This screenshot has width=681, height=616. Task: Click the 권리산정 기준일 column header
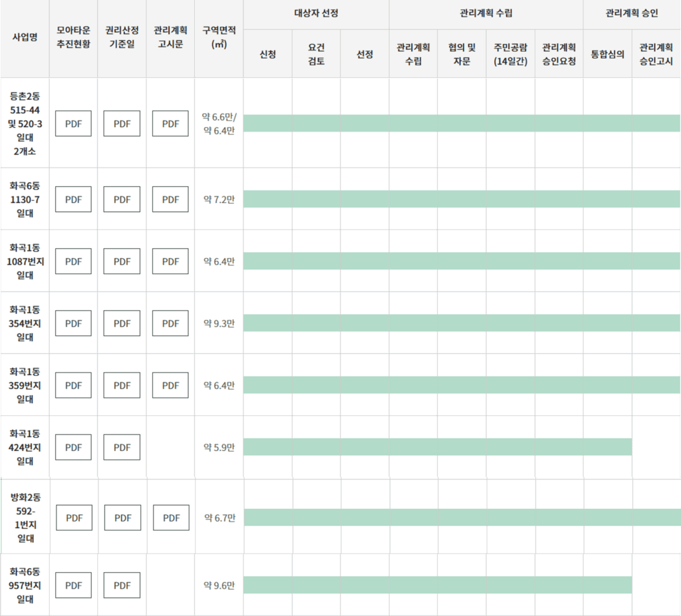pyautogui.click(x=122, y=37)
